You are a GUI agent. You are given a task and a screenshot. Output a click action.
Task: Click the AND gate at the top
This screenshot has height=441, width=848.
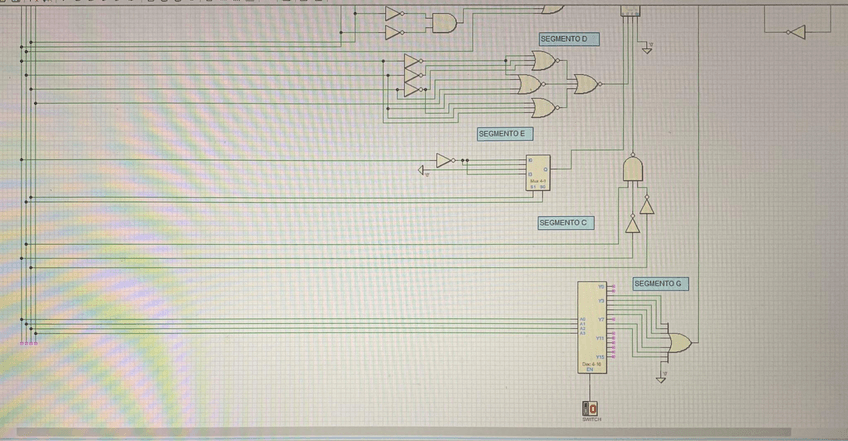click(x=441, y=22)
